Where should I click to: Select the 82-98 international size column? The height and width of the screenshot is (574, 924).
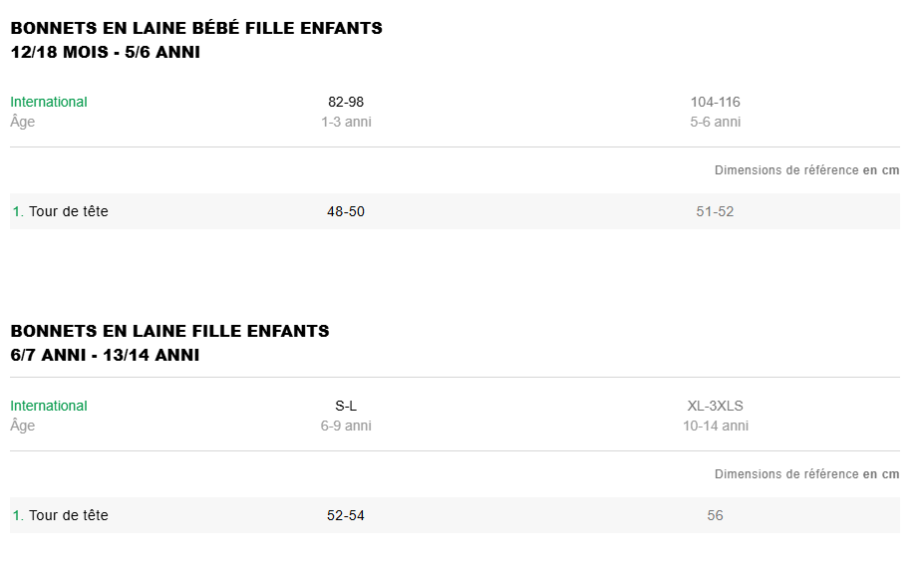click(346, 102)
